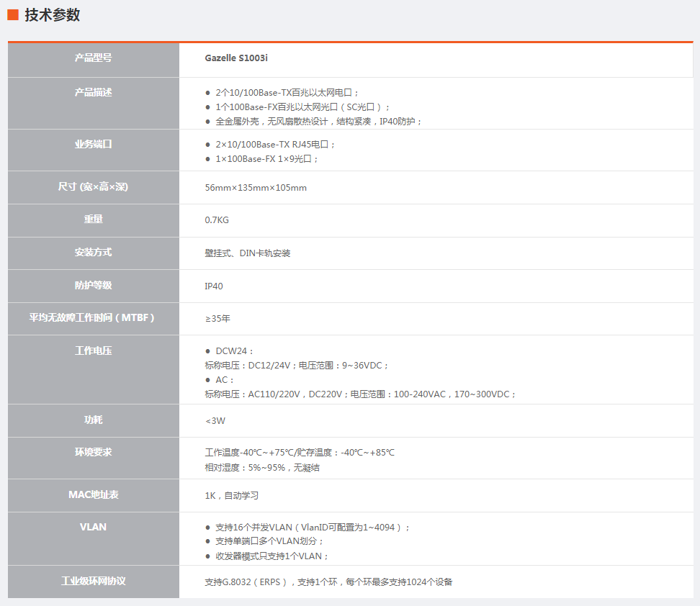This screenshot has width=700, height=606.
Task: Click the 0.7KG weight value
Action: [x=217, y=220]
